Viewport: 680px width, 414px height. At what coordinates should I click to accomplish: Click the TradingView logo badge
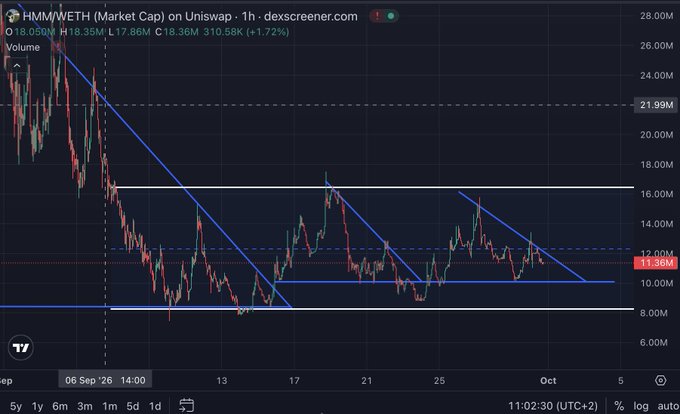[20, 348]
